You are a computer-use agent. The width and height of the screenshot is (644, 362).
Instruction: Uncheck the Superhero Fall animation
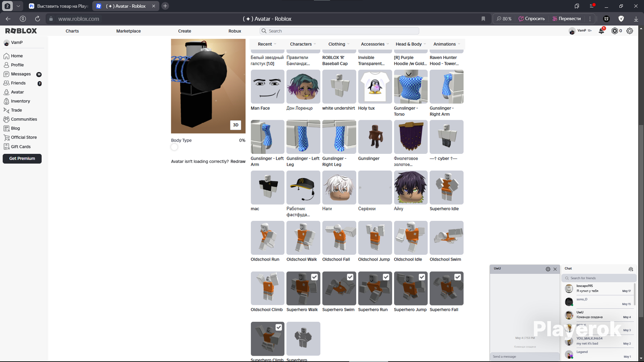click(x=457, y=277)
